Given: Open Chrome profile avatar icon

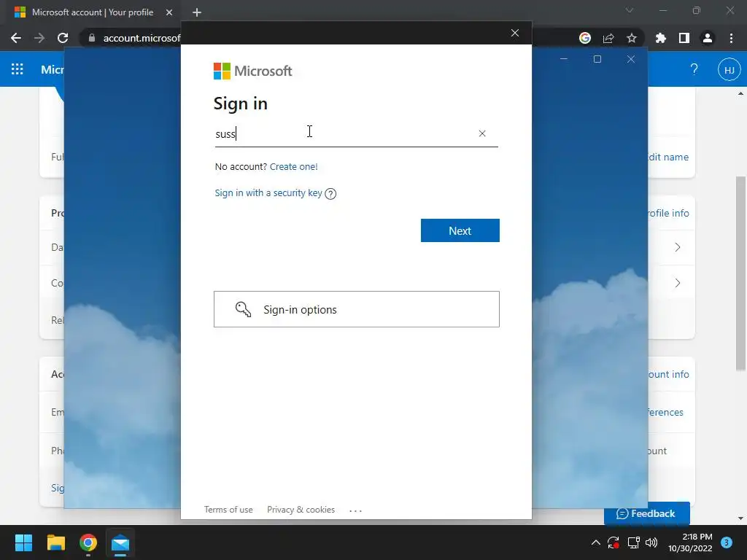Looking at the screenshot, I should tap(708, 38).
